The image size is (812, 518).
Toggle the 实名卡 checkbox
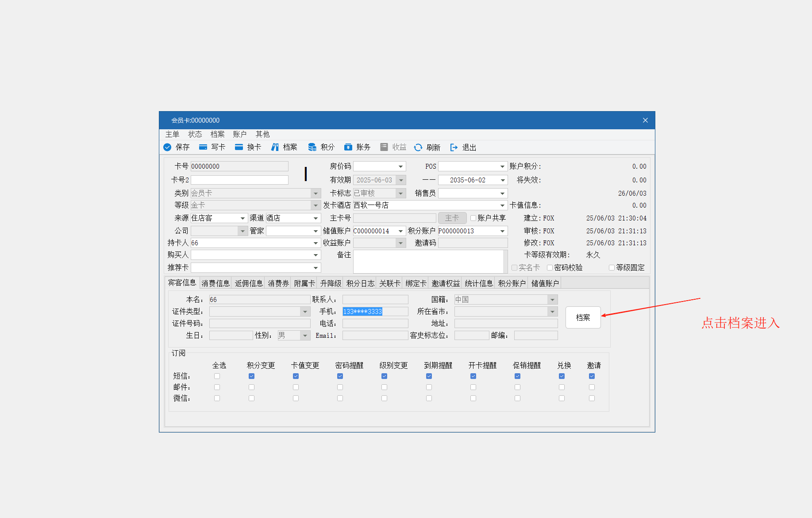pos(514,267)
